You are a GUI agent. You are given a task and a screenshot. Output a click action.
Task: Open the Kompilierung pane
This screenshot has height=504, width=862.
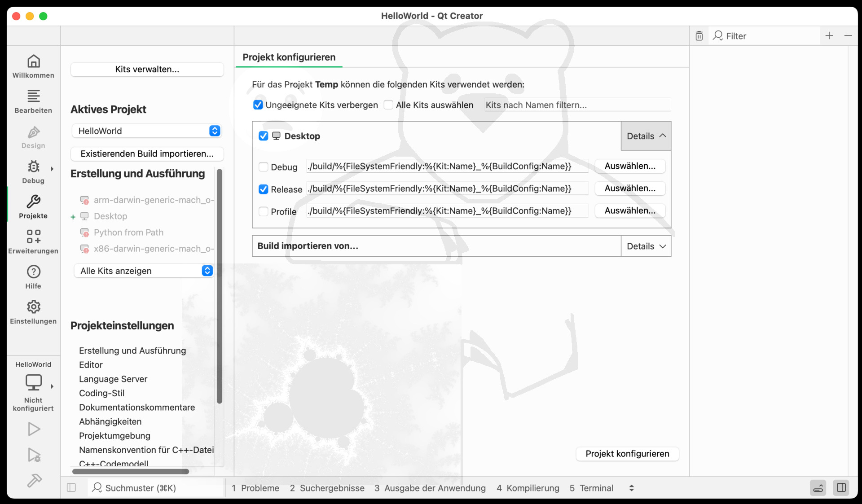(x=528, y=488)
